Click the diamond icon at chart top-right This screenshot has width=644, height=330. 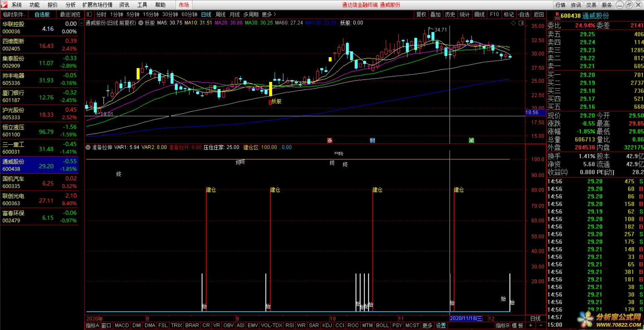(x=514, y=23)
